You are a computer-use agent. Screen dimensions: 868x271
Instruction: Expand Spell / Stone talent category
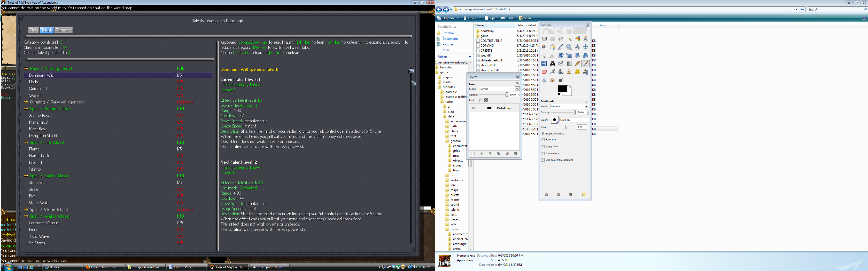(26, 209)
